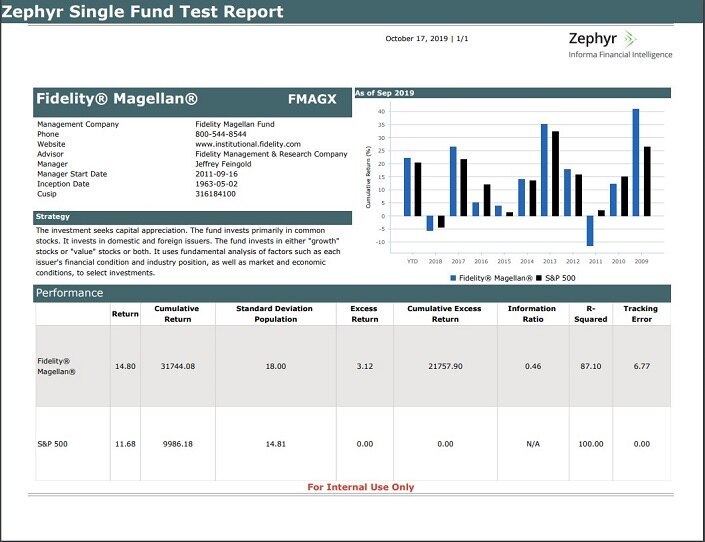
Task: Click the Fidelity® Magellan® table row label
Action: coord(56,366)
